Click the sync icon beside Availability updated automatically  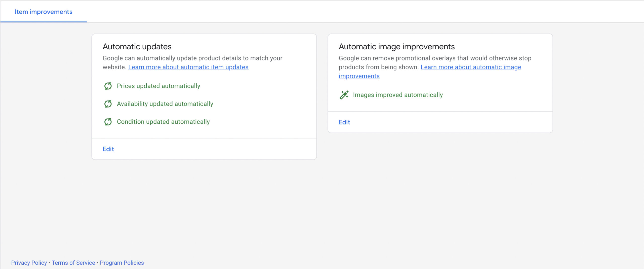pyautogui.click(x=108, y=104)
